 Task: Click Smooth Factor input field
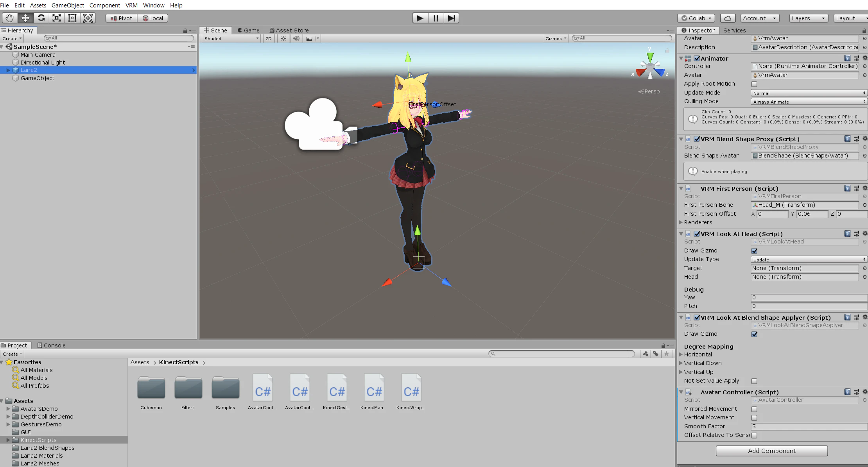point(809,426)
